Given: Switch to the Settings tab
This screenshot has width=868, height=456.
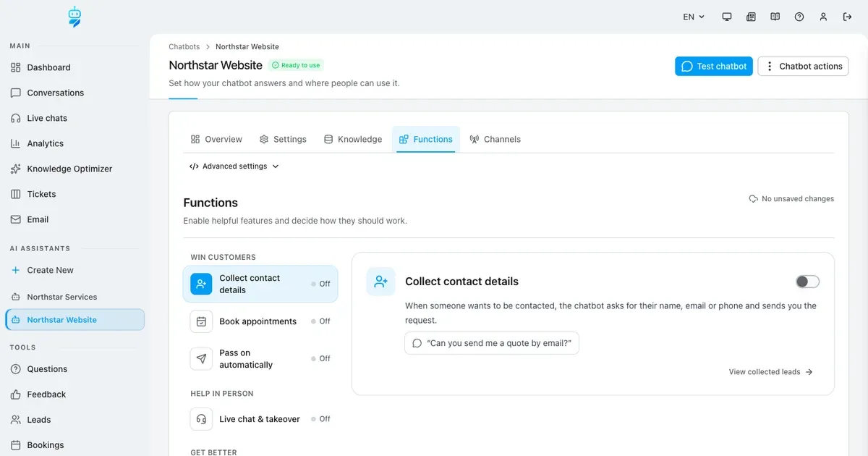Looking at the screenshot, I should [283, 139].
